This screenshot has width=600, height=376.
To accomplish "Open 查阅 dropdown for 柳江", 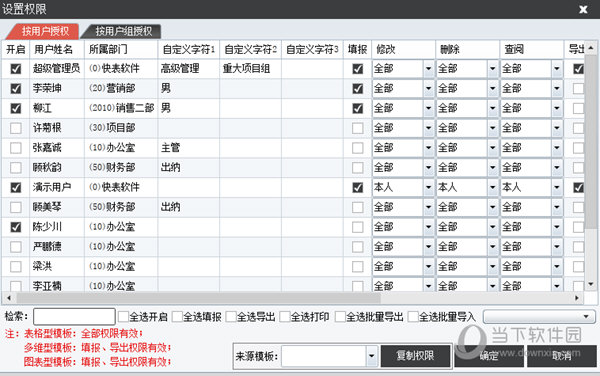I will 557,109.
